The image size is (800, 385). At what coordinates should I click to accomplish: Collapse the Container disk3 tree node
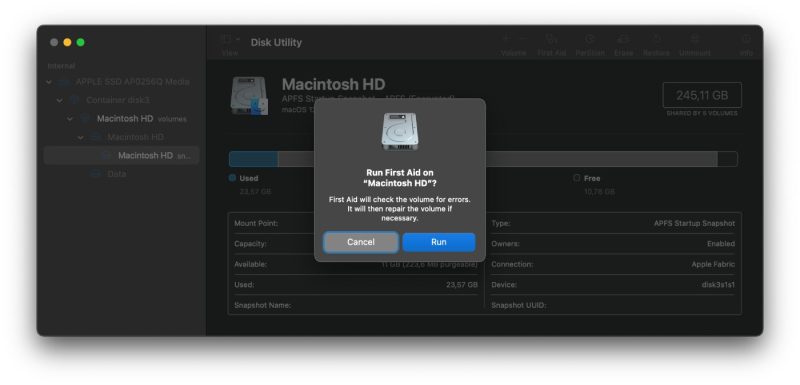pos(60,100)
